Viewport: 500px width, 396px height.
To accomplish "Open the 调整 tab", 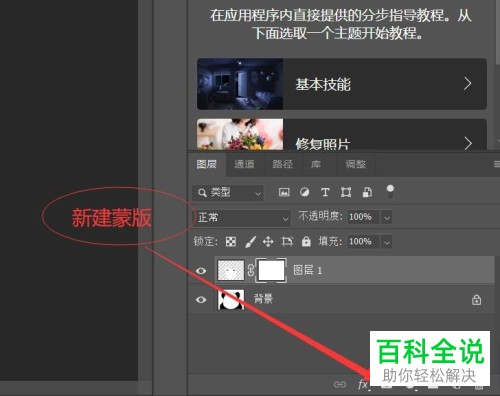I will 356,164.
